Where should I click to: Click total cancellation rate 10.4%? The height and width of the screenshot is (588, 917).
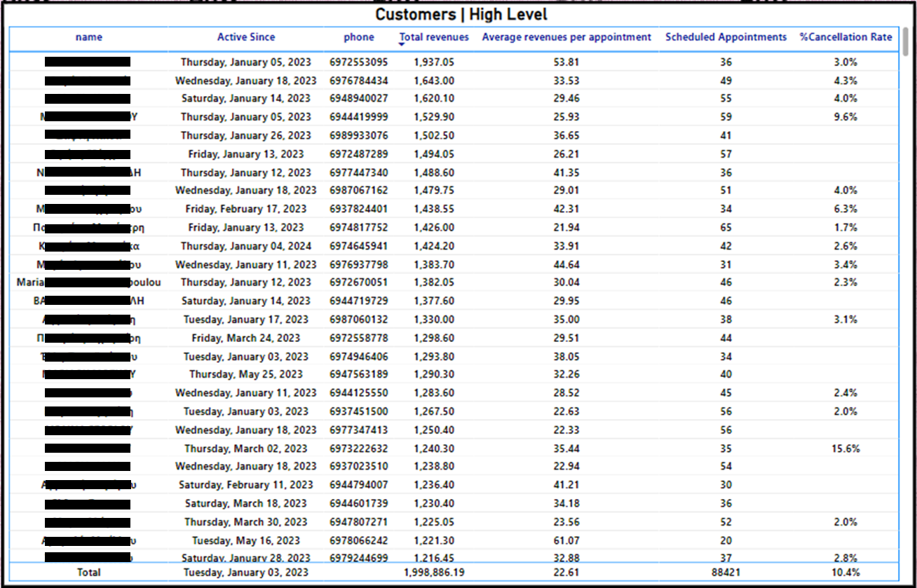click(845, 573)
